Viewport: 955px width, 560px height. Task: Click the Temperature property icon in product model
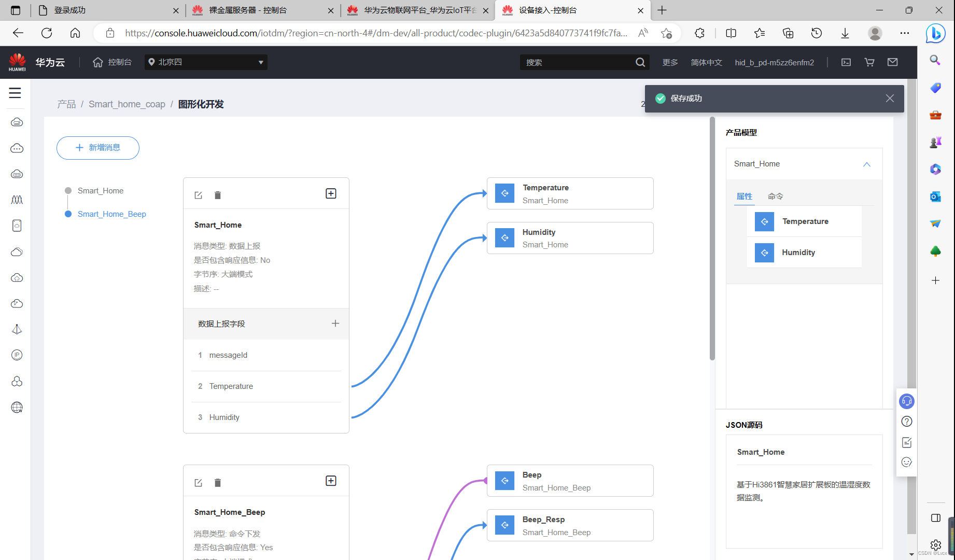764,221
